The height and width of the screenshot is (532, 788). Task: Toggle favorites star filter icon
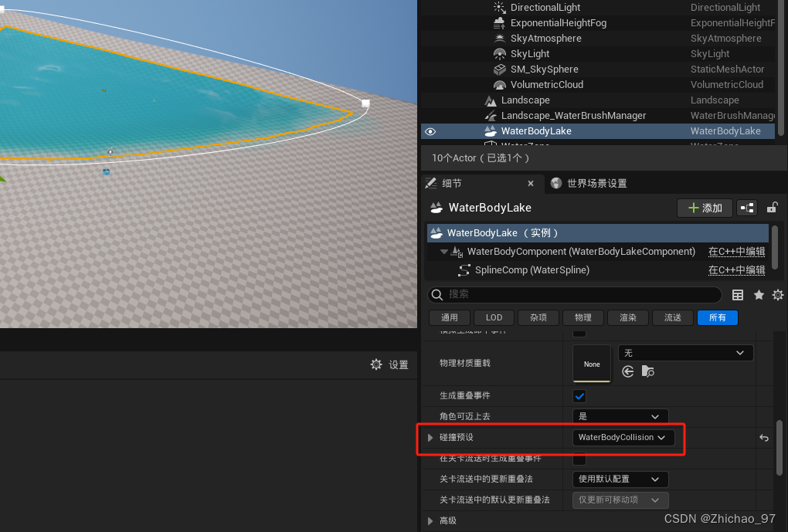pyautogui.click(x=759, y=295)
